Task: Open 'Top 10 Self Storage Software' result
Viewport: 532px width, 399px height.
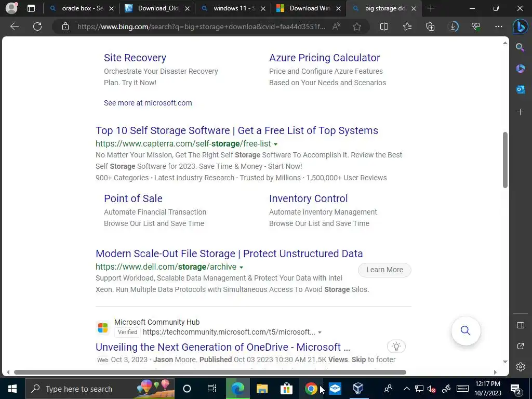Action: [237, 130]
